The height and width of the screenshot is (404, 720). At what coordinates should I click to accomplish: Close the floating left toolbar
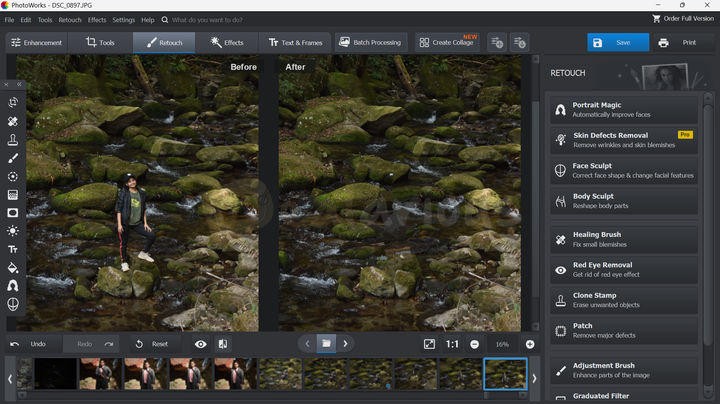tap(6, 84)
